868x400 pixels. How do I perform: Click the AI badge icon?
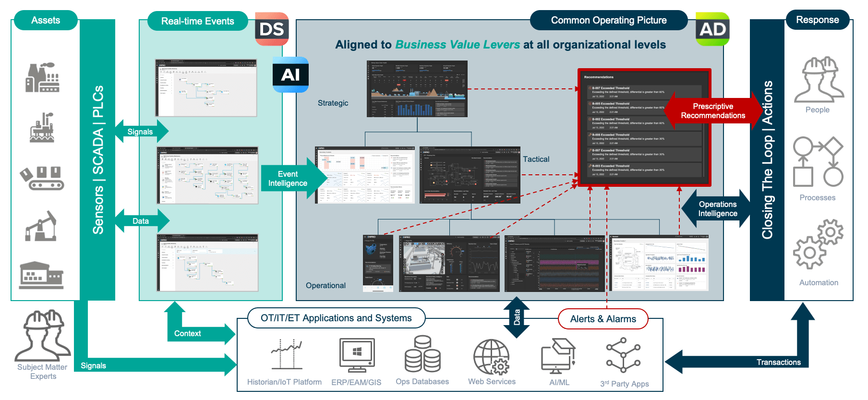[x=290, y=74]
